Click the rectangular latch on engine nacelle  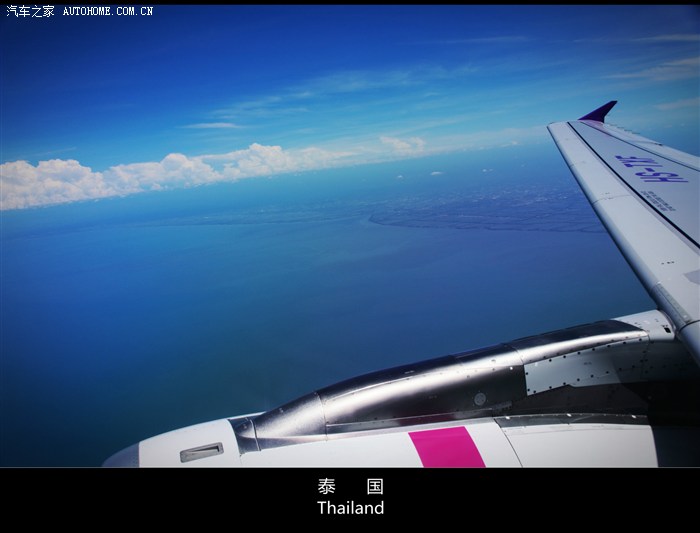(x=201, y=452)
